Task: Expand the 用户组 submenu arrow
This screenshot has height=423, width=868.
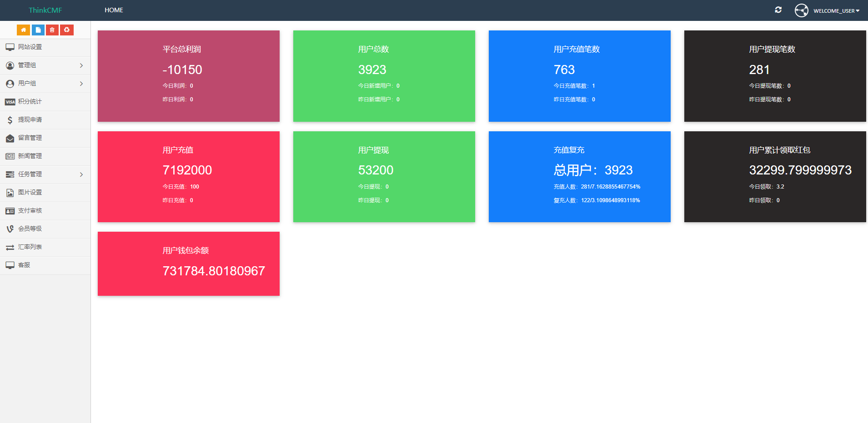Action: pos(81,84)
